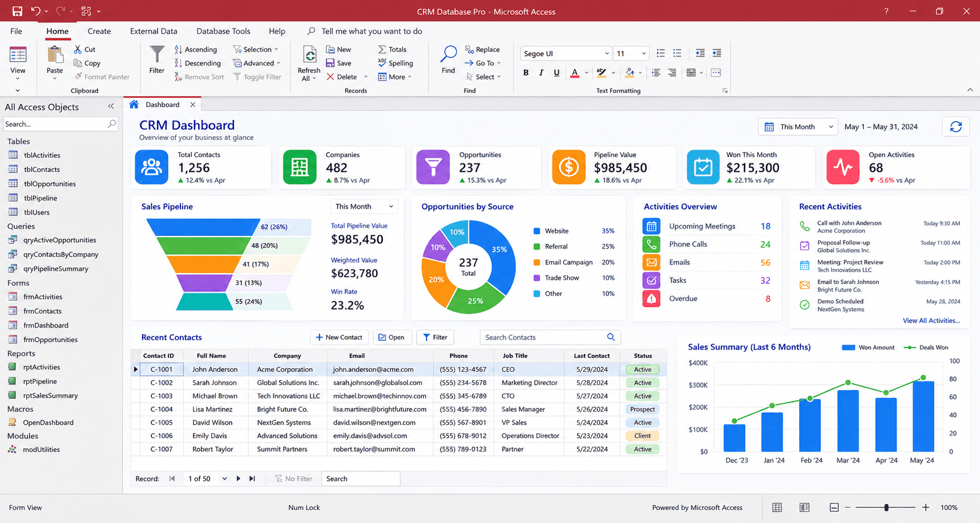
Task: Delete the selected record
Action: click(342, 77)
